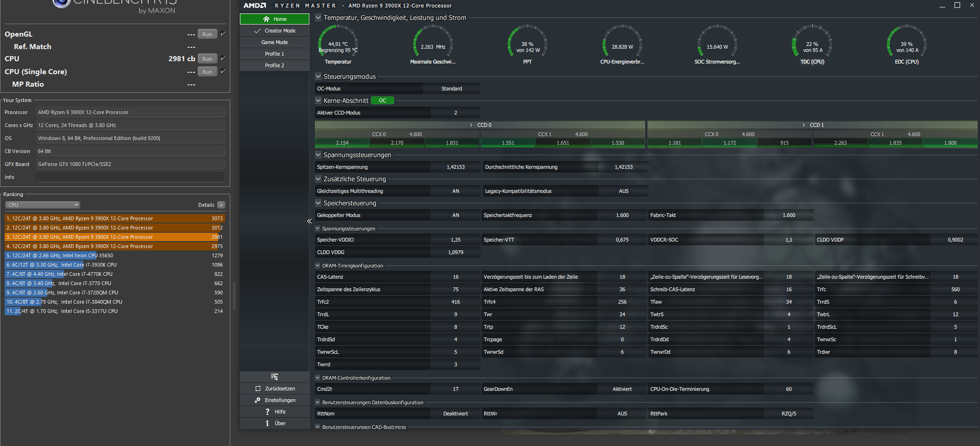Run the OpenGL benchmark
This screenshot has height=446, width=980.
pos(207,34)
